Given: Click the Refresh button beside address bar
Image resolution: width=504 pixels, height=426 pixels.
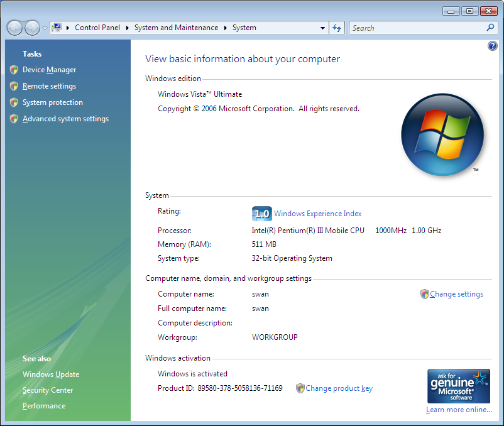Looking at the screenshot, I should coord(337,28).
